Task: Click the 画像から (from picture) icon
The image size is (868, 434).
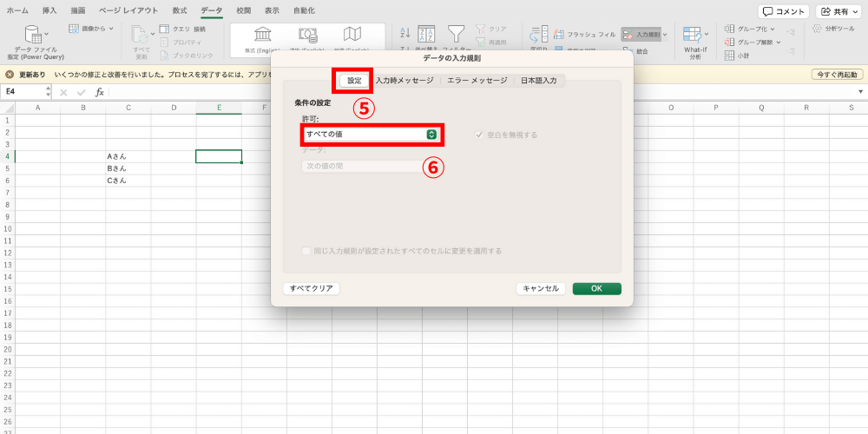Action: 74,29
